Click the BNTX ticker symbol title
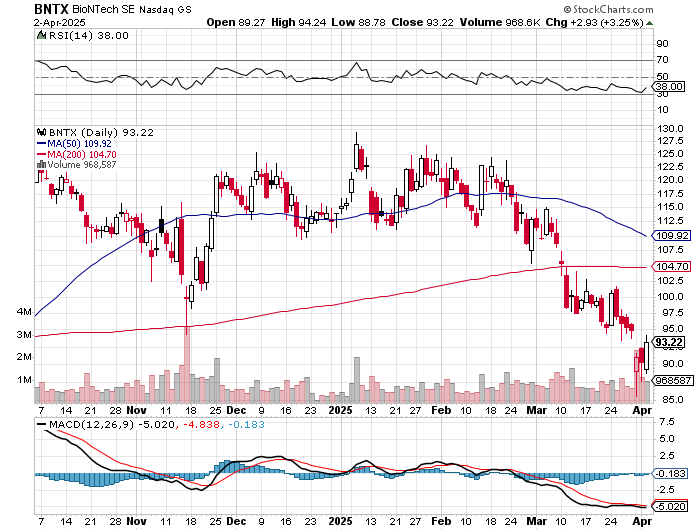The image size is (700, 530). coord(51,9)
